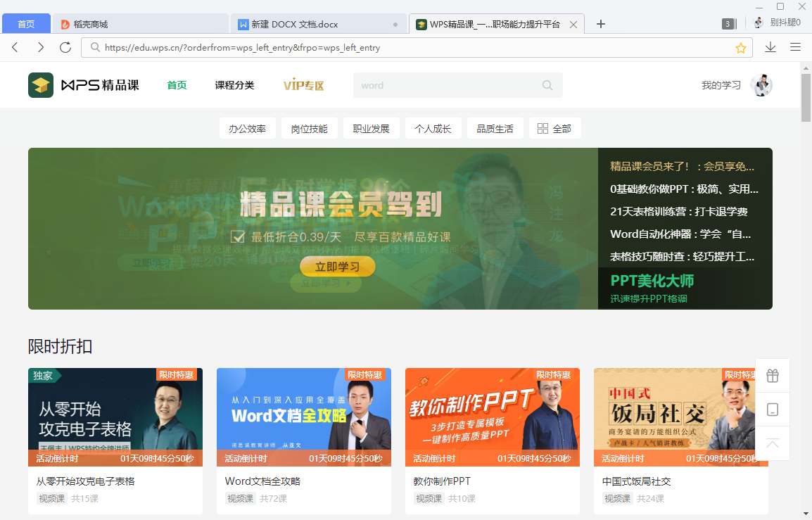This screenshot has height=520, width=812.
Task: Bookmark this page with the star icon
Action: coord(740,48)
